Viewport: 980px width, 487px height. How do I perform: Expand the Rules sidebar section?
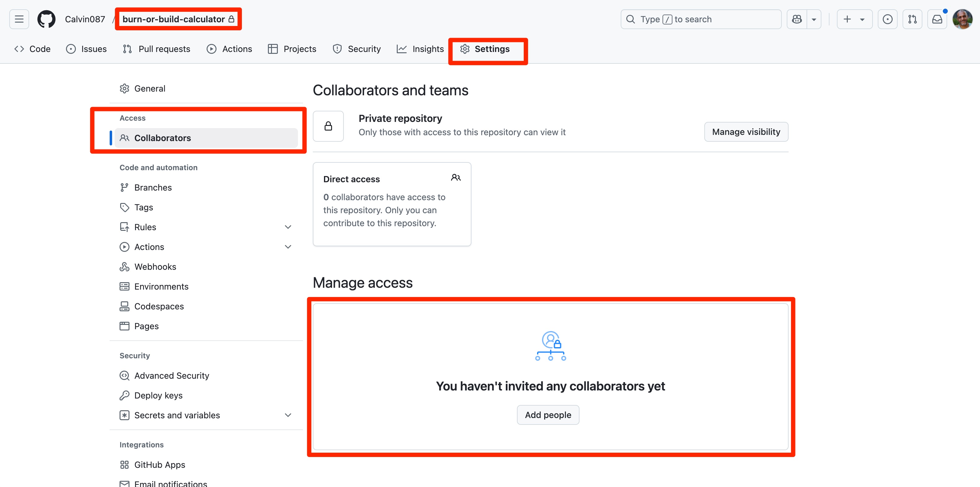288,227
